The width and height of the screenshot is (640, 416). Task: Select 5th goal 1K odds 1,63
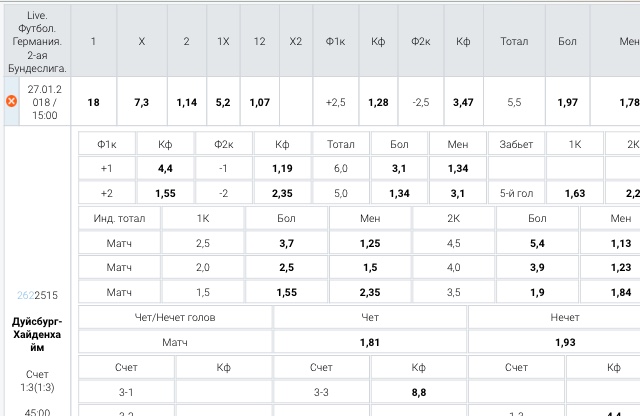pyautogui.click(x=575, y=193)
